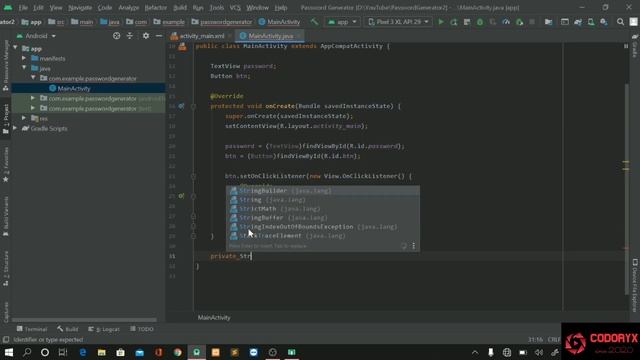Expand Gradle Scripts node
640x360 pixels.
pyautogui.click(x=15, y=128)
